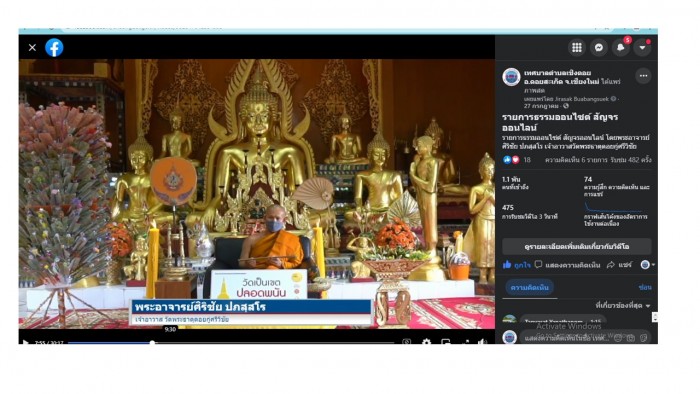Image resolution: width=700 pixels, height=394 pixels.
Task: Open the page profile picture
Action: (x=511, y=77)
